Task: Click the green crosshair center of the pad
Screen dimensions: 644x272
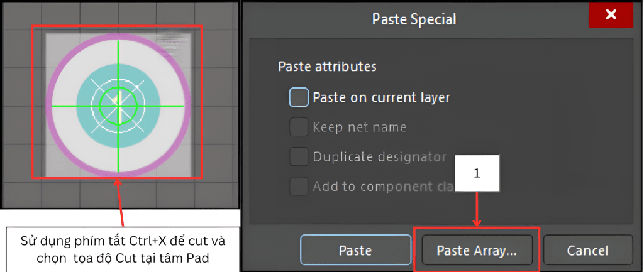Action: coord(117,105)
